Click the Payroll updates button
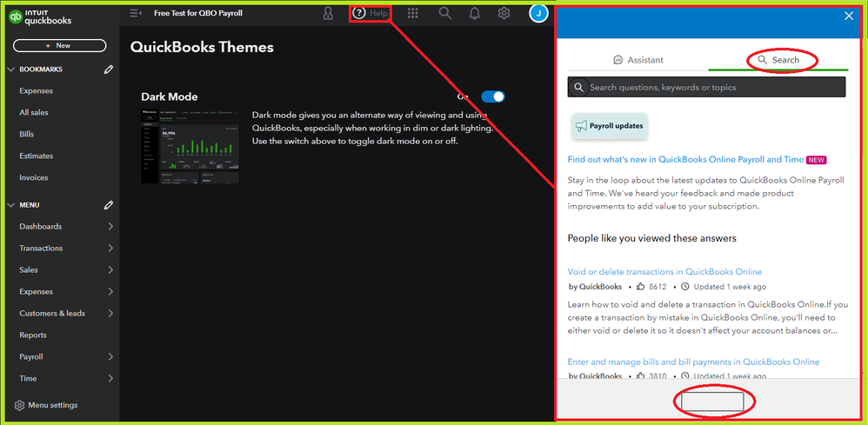The height and width of the screenshot is (425, 868). tap(610, 126)
